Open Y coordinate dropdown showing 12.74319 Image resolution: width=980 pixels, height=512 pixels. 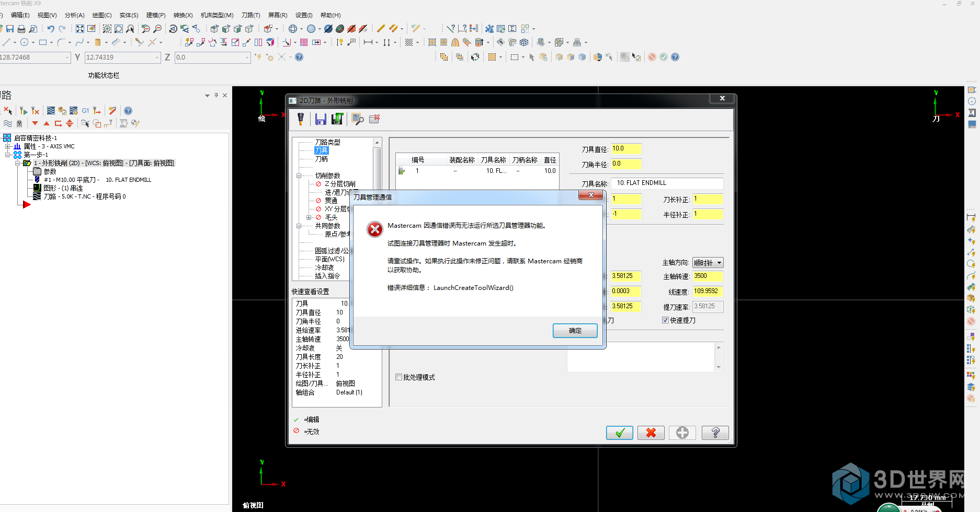157,57
